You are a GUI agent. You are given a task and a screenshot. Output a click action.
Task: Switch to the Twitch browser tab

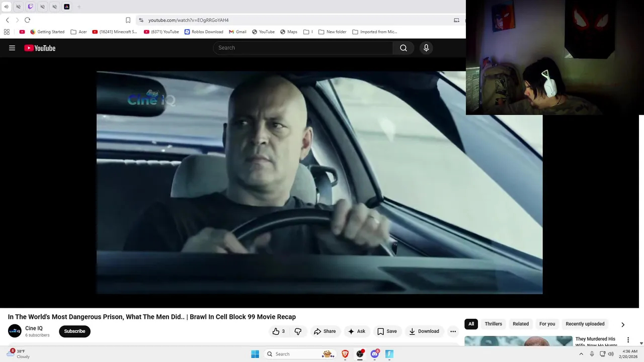click(x=30, y=7)
